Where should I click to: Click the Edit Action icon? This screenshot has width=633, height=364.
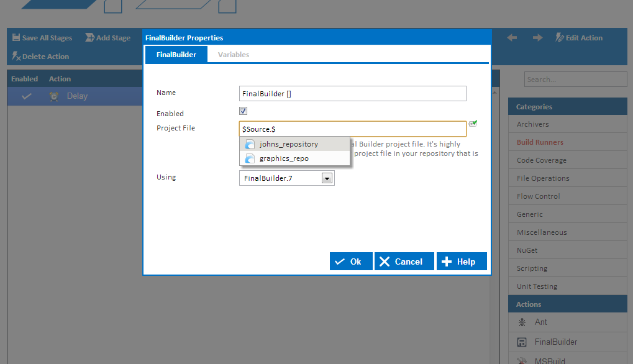560,37
